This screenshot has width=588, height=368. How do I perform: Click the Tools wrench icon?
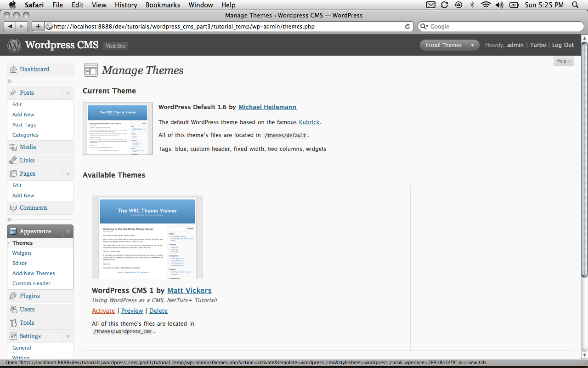[13, 323]
